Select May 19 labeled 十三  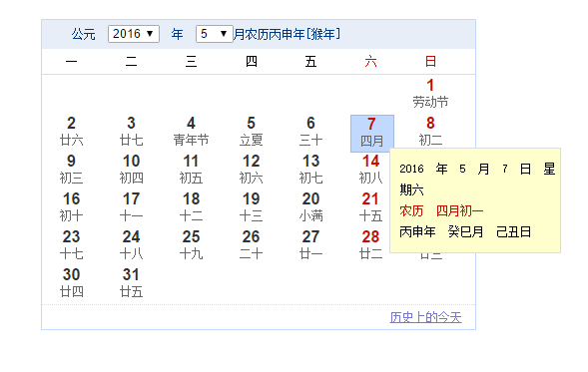(x=251, y=207)
